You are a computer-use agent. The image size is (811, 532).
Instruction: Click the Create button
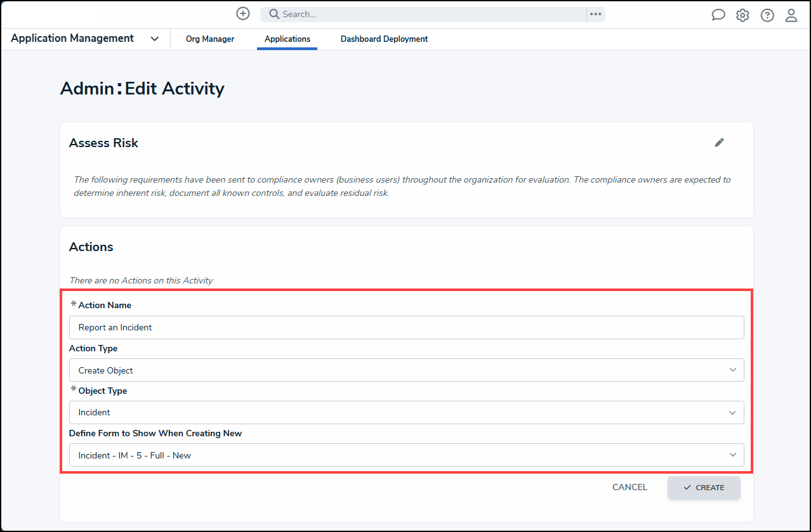704,488
